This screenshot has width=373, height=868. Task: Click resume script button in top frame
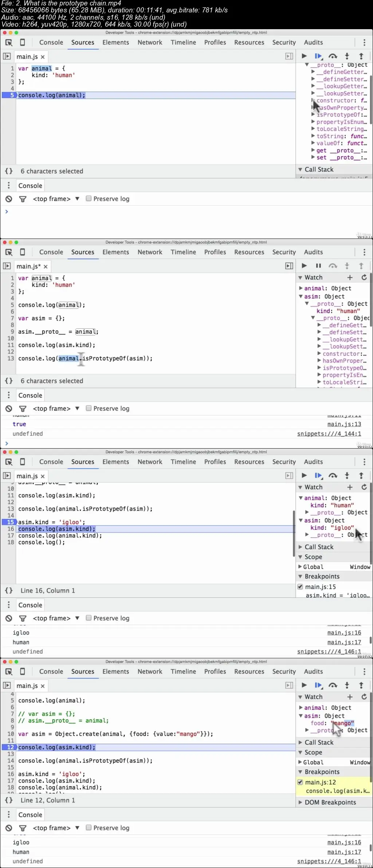[304, 56]
